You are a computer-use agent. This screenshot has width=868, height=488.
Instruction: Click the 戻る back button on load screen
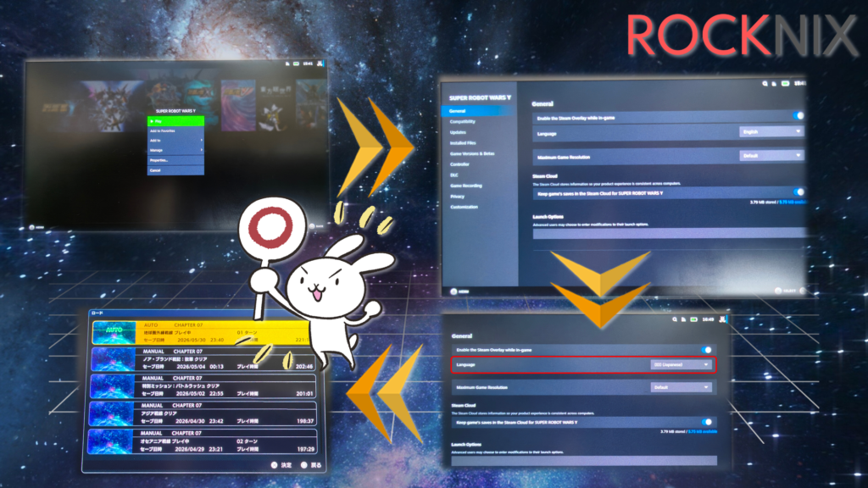[312, 465]
